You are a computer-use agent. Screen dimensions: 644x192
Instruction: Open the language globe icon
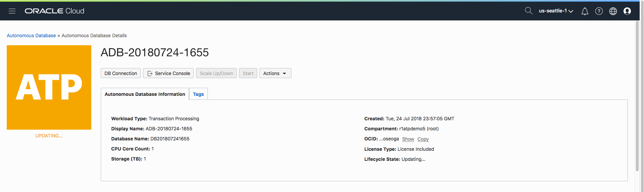click(613, 11)
